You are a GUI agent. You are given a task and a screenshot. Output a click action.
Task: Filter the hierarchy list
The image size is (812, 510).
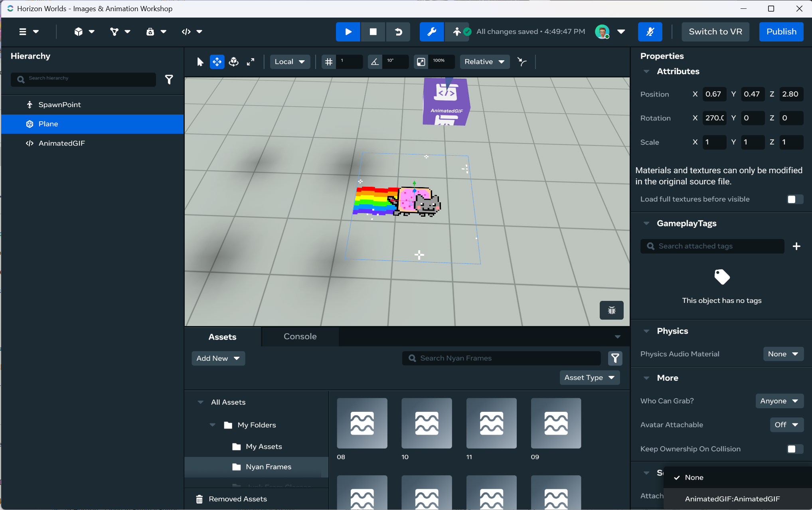point(169,79)
